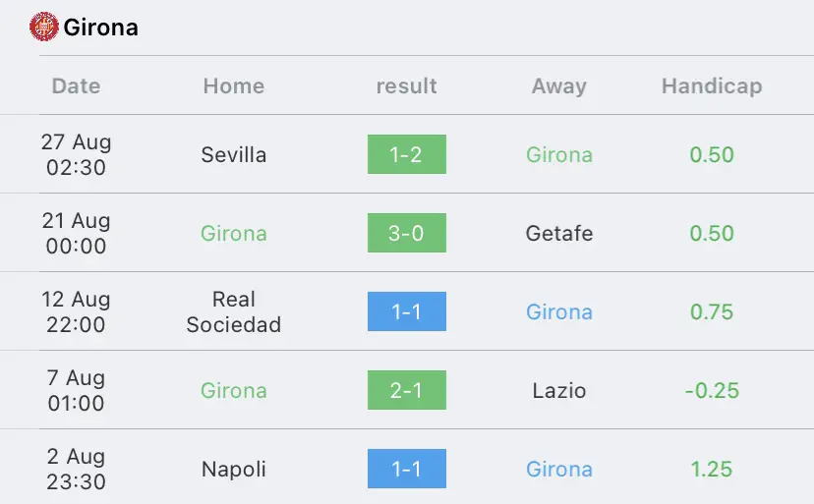The width and height of the screenshot is (814, 504).
Task: Open Lazio team link
Action: 559,390
